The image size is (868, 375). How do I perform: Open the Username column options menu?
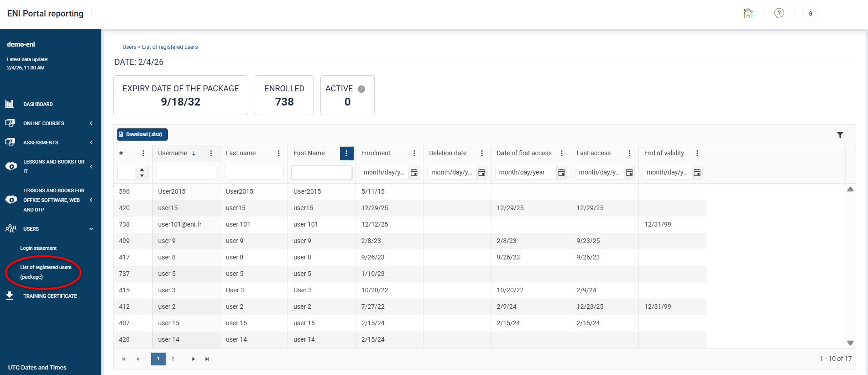click(x=211, y=153)
